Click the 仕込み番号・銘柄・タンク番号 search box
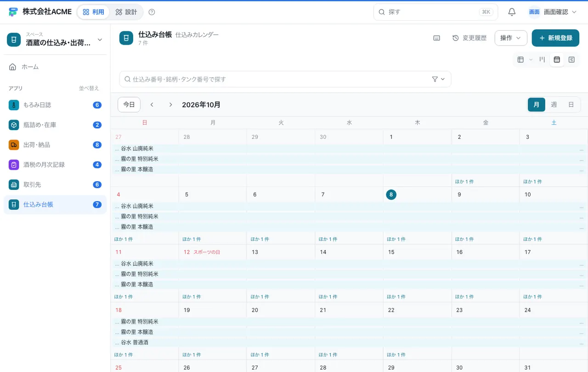588x372 pixels. click(x=285, y=79)
